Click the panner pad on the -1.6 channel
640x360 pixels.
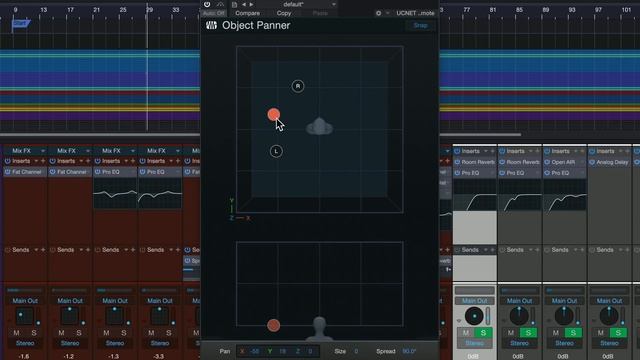point(24,316)
